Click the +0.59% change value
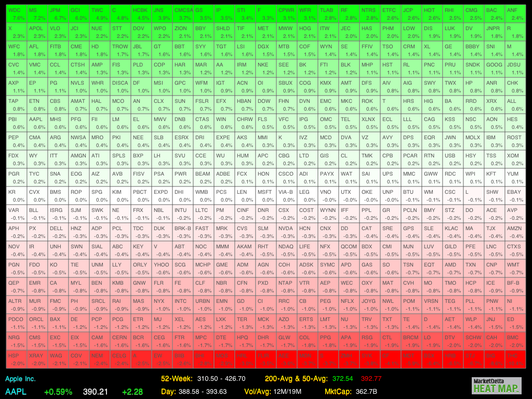Screen dimensions: 532x399 tap(58, 392)
